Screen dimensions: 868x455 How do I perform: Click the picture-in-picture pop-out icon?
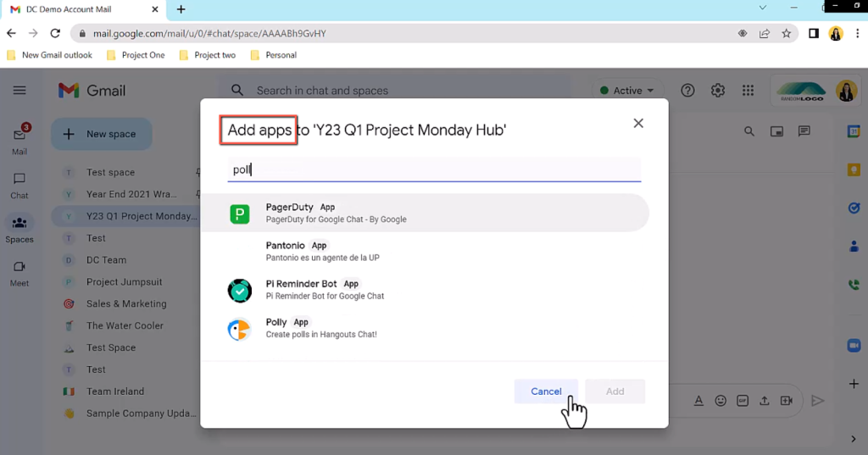pos(776,131)
